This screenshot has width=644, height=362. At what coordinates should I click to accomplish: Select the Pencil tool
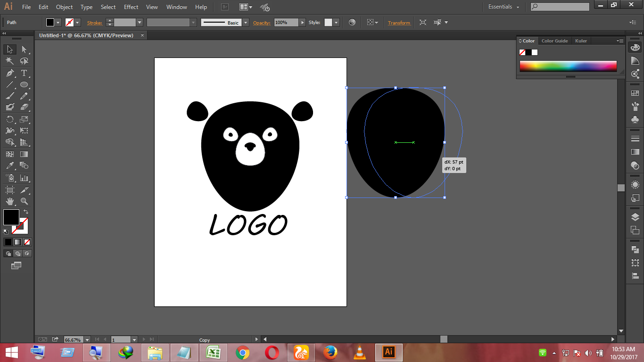[24, 96]
